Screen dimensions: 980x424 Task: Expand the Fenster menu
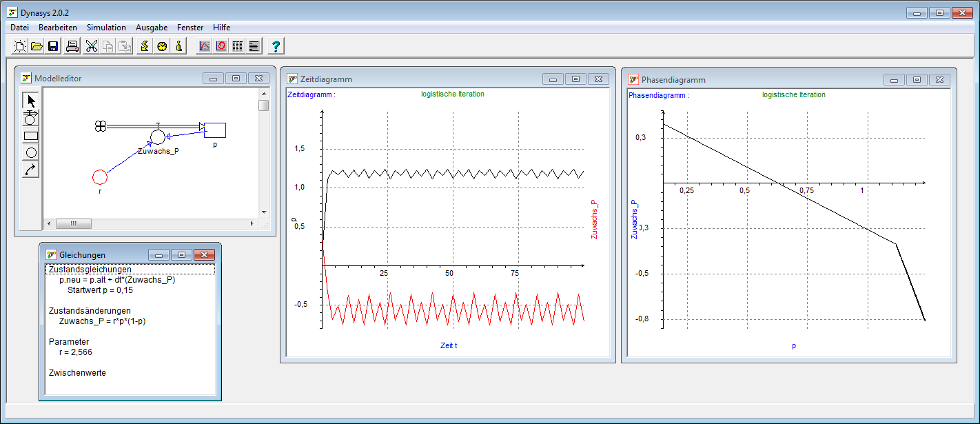pyautogui.click(x=190, y=28)
